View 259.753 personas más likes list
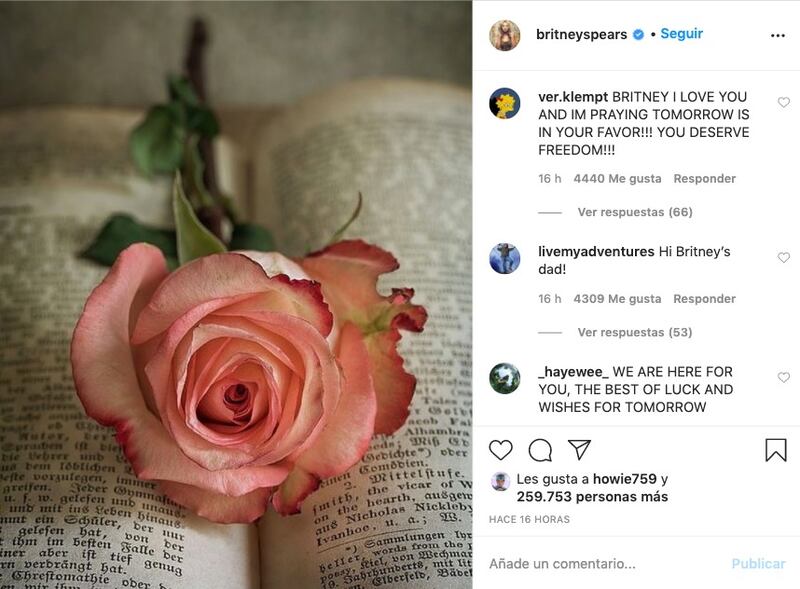Viewport: 800px width, 589px height. [x=592, y=497]
